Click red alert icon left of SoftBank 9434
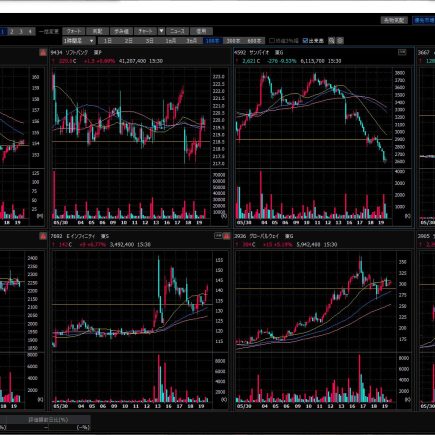Screen dimensions: 435x435 pos(43,52)
